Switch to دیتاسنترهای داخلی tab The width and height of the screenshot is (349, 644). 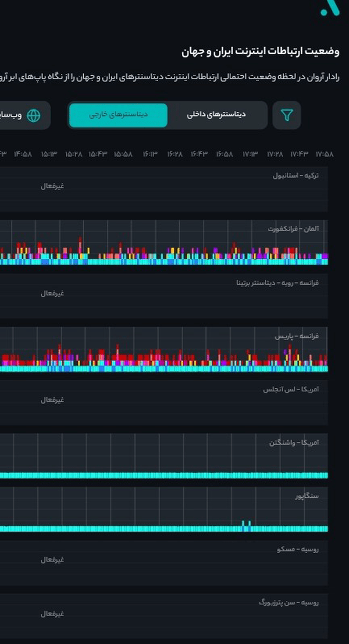(216, 115)
